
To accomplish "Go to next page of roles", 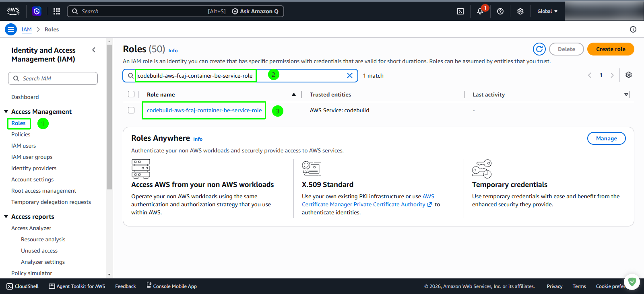I will [612, 75].
